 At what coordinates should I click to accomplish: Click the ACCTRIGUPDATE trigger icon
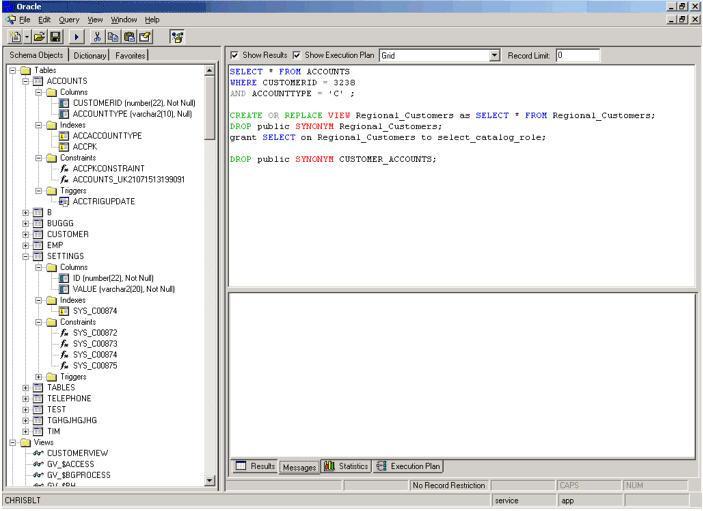(64, 202)
